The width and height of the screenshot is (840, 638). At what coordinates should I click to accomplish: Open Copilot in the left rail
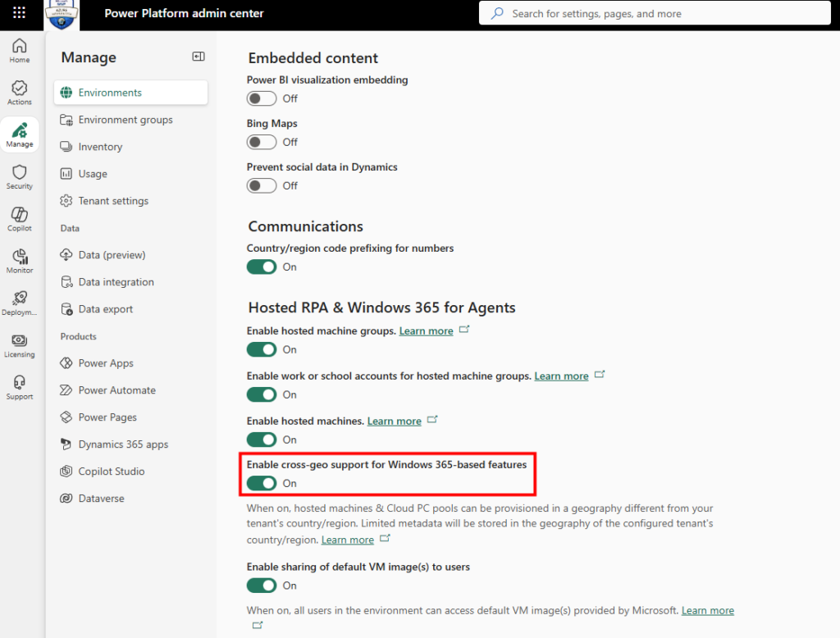(x=20, y=219)
